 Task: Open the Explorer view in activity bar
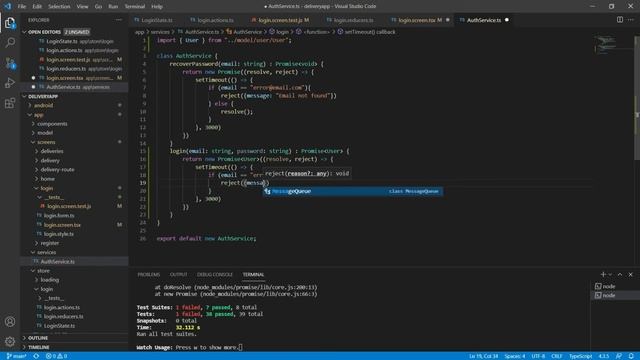10,23
